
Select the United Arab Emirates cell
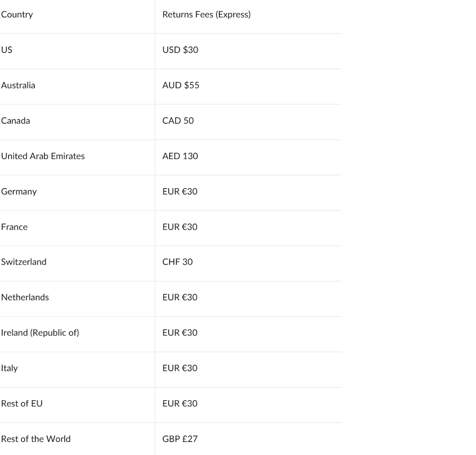point(43,156)
